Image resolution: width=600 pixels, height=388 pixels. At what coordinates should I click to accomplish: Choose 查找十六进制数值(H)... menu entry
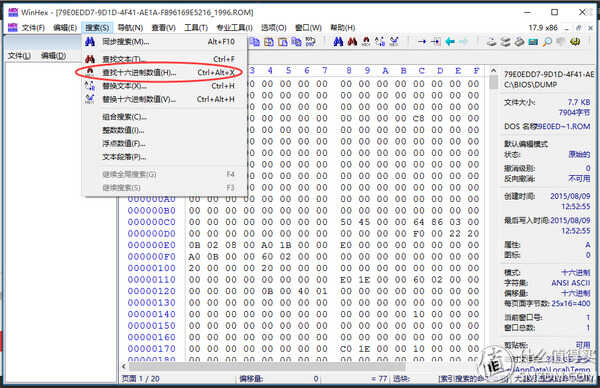click(x=164, y=72)
